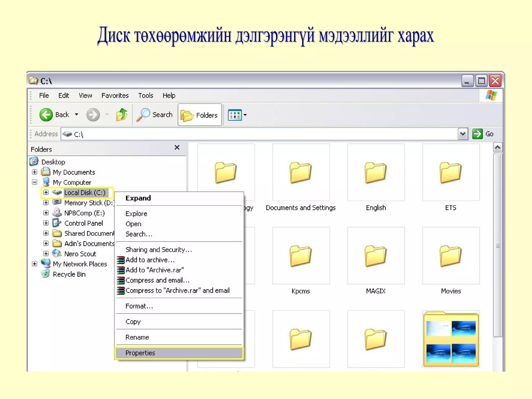Click the green Back arrow icon
This screenshot has height=399, width=532.
point(46,115)
